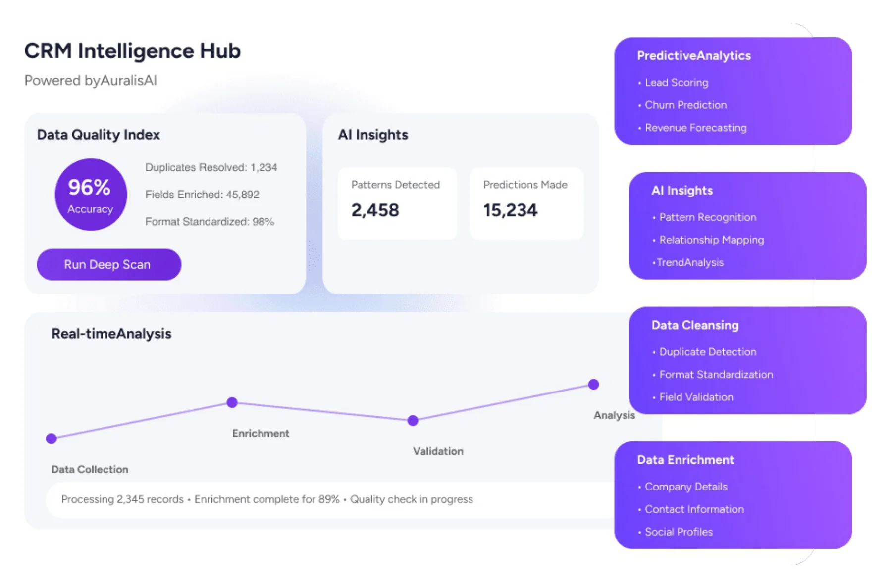This screenshot has height=588, width=891.
Task: Select the Analysis timeline point
Action: coord(593,385)
